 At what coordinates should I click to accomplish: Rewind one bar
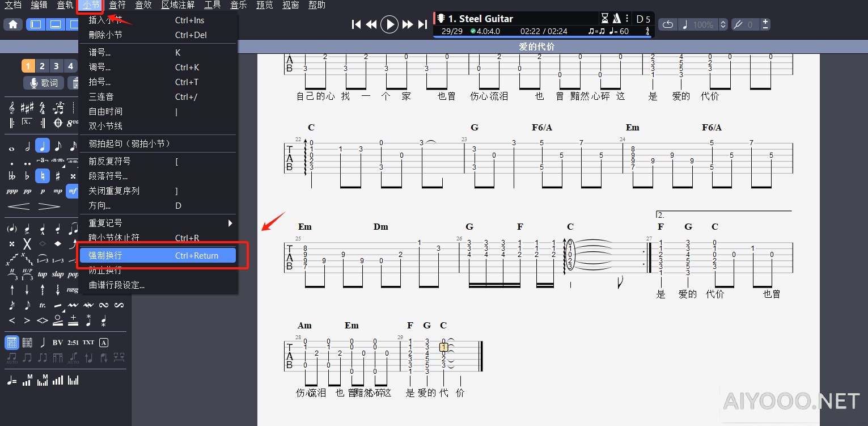click(371, 24)
